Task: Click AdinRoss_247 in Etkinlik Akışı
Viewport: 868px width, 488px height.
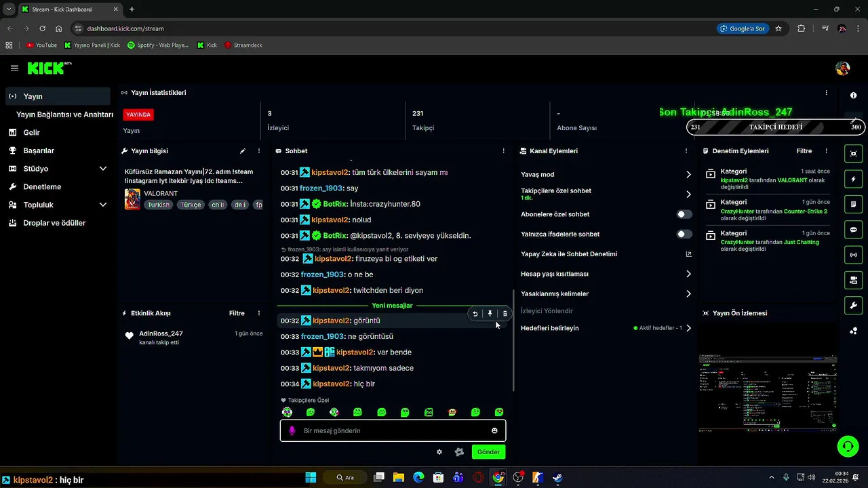Action: click(161, 333)
